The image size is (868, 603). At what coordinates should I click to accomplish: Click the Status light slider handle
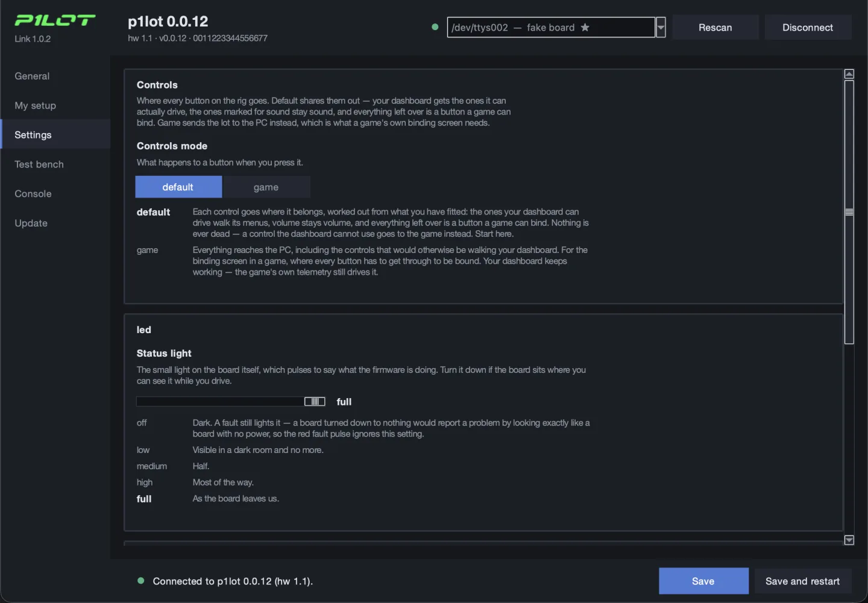pos(315,401)
